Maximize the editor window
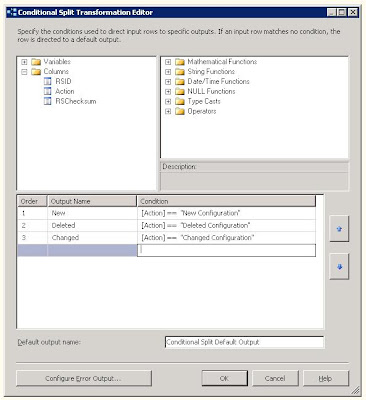366x400 pixels. 342,13
